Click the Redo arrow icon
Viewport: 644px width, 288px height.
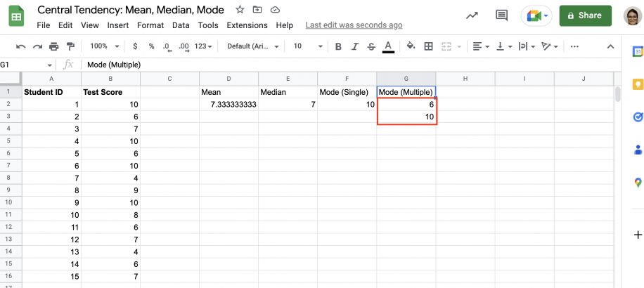[x=37, y=46]
